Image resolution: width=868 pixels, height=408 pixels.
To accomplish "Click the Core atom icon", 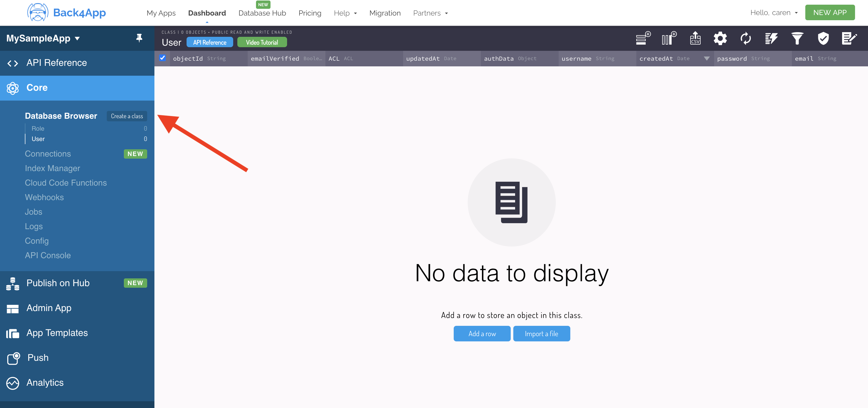I will [x=13, y=88].
